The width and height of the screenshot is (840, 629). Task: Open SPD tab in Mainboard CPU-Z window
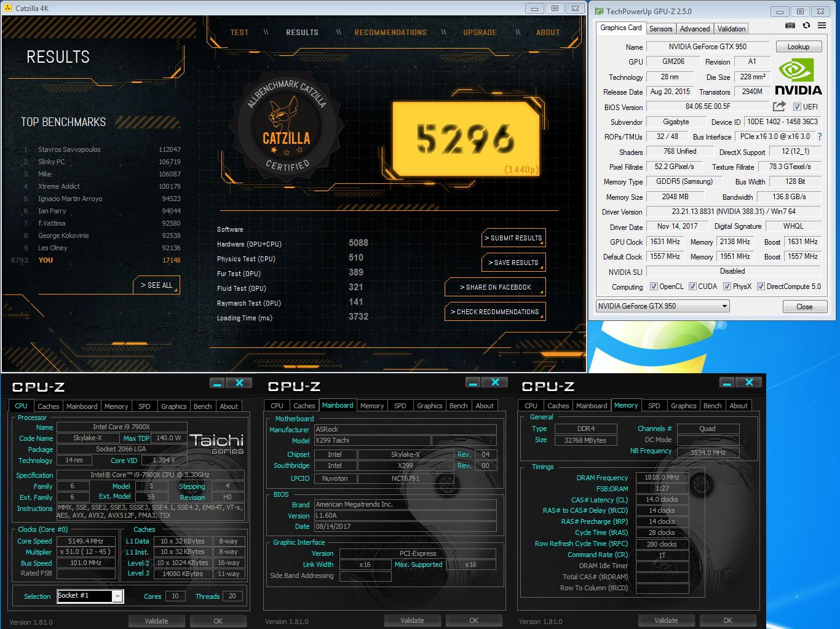pos(400,406)
